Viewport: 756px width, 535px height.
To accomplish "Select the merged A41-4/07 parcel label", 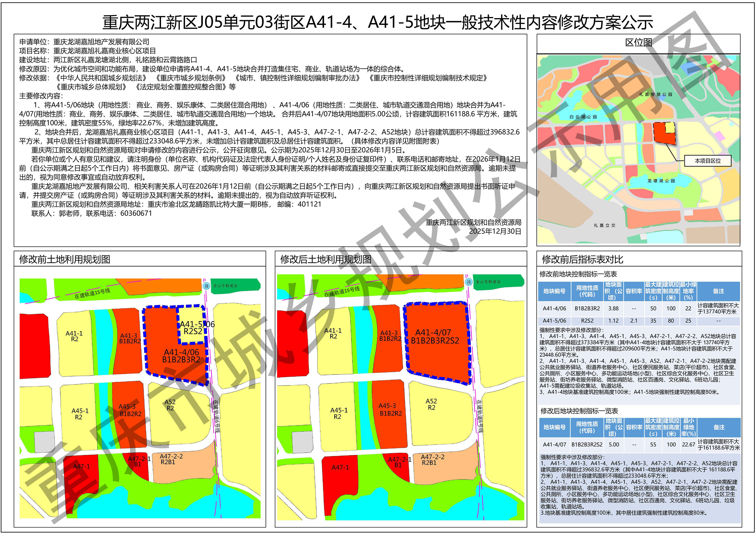I will coord(435,336).
